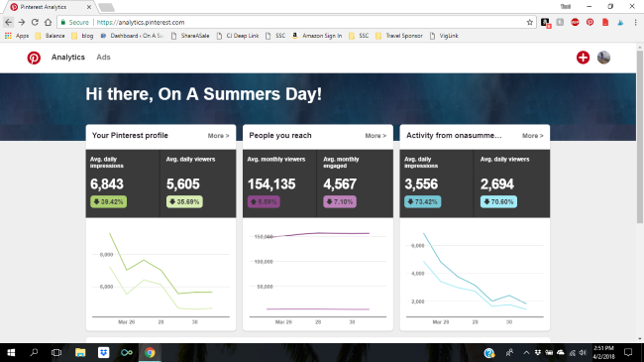Click the Pinterest logo icon
Viewport: 644px width, 362px height.
tap(34, 58)
